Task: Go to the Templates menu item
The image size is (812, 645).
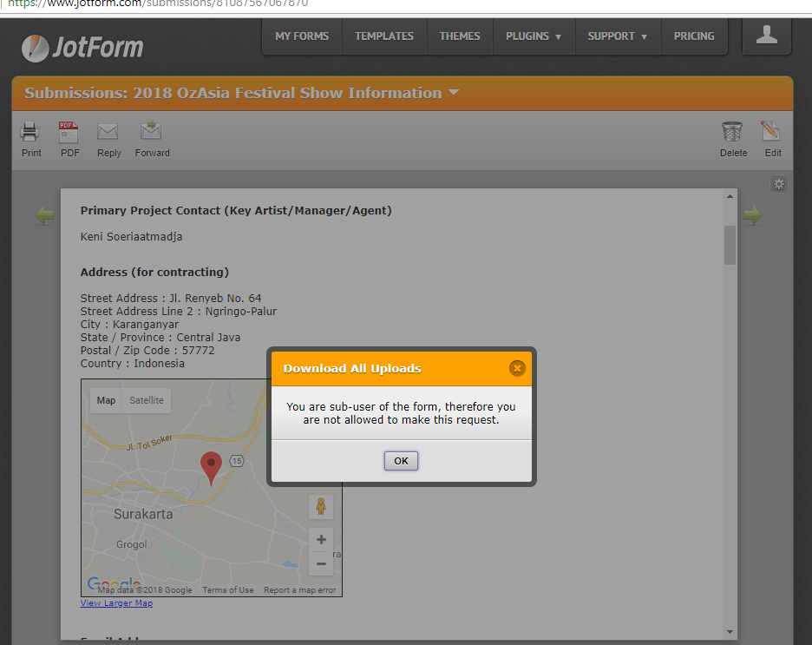Action: 384,36
